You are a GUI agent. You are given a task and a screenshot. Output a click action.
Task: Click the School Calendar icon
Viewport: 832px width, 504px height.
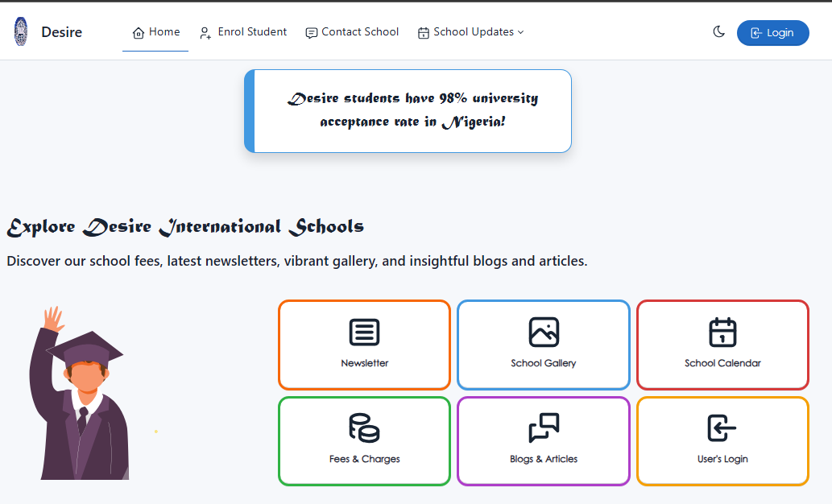tap(722, 331)
